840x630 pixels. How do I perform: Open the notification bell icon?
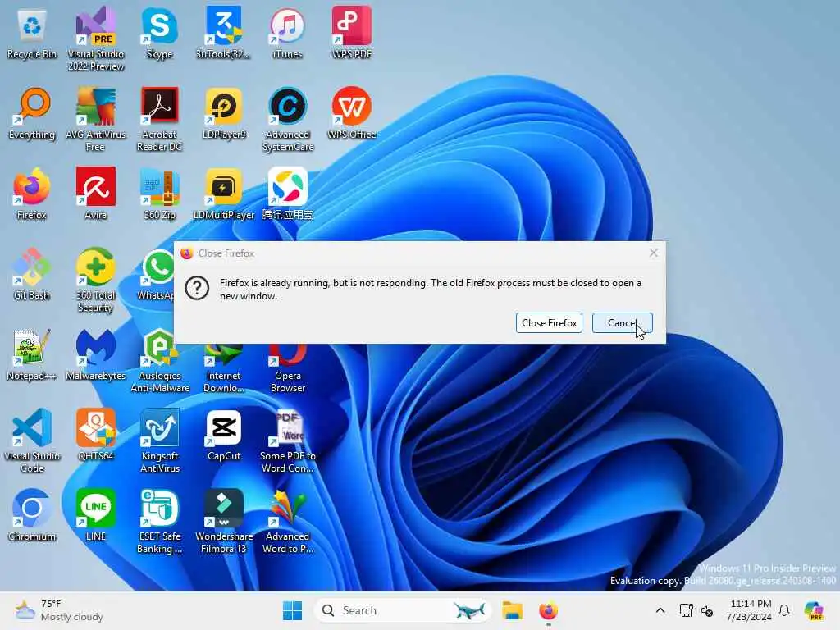784,610
